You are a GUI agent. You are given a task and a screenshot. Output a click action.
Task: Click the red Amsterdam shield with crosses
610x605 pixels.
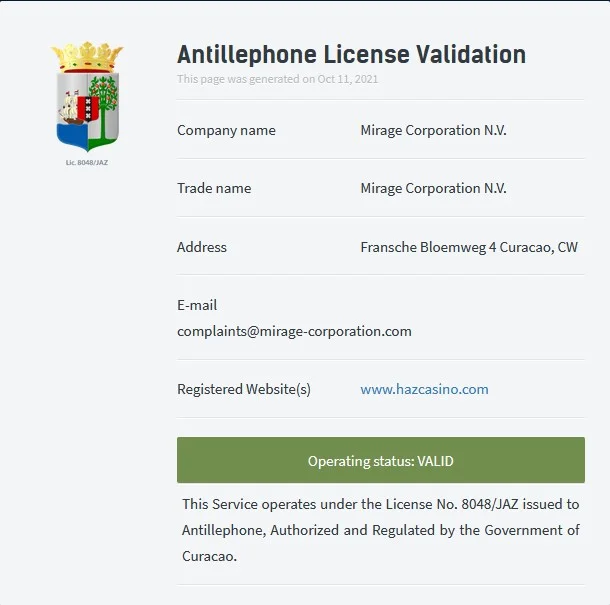point(88,109)
